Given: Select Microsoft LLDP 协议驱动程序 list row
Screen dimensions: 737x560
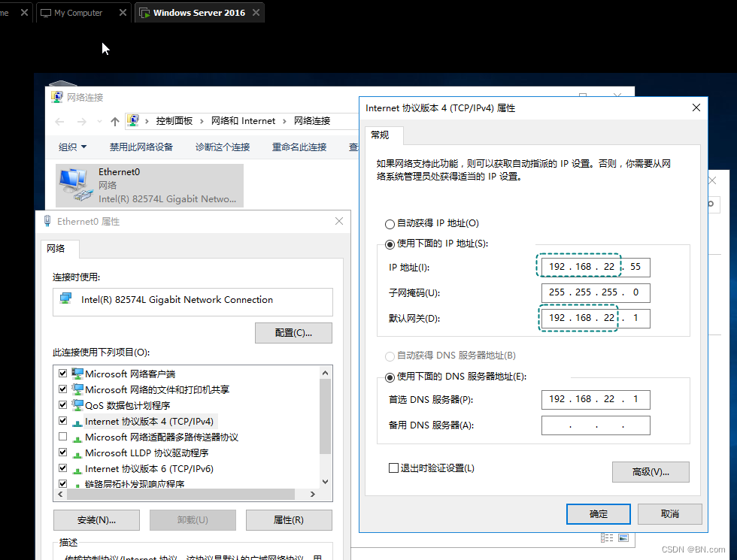Looking at the screenshot, I should tap(147, 453).
